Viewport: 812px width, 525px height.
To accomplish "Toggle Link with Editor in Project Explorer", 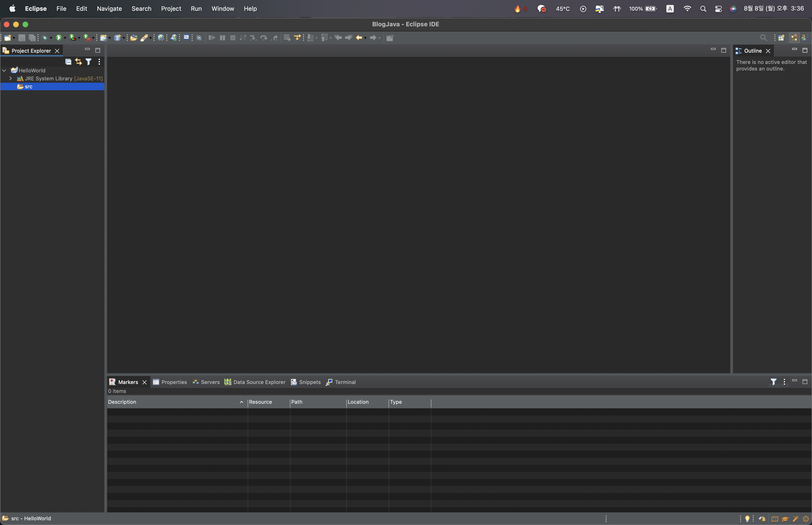I will tap(78, 62).
